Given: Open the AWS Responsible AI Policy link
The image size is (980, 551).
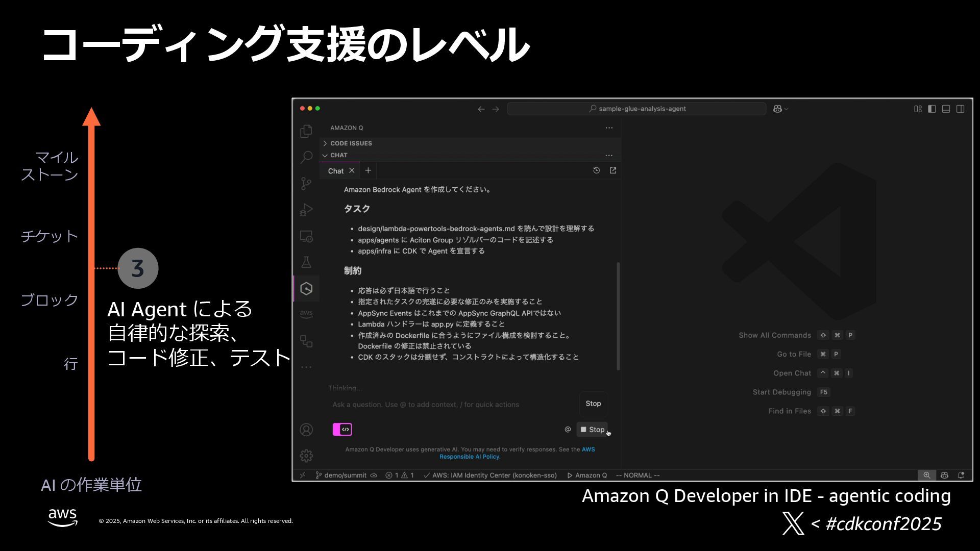Looking at the screenshot, I should tap(517, 453).
